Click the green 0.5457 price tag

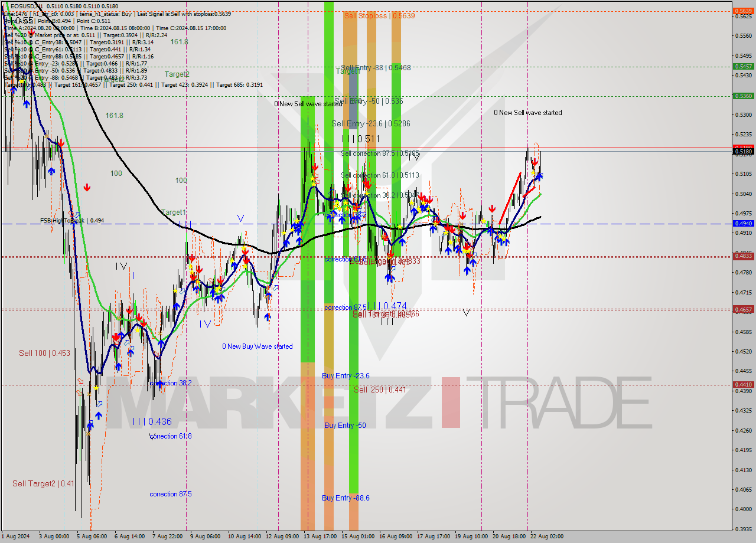pyautogui.click(x=742, y=66)
